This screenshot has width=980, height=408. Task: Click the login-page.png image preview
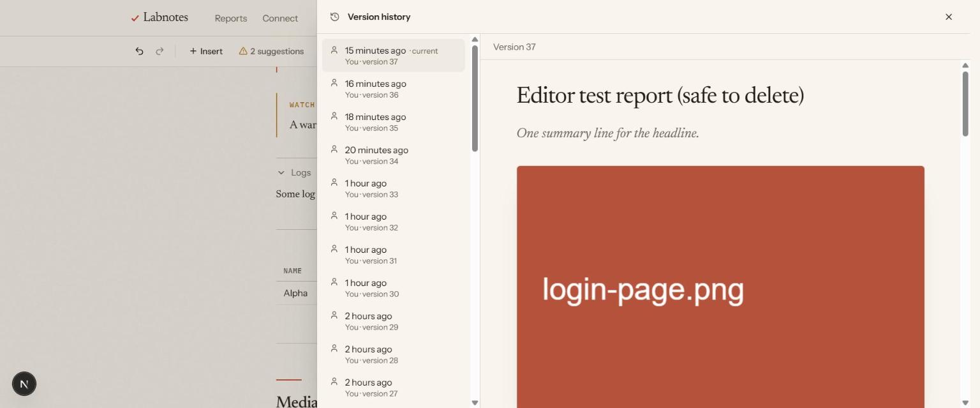point(720,287)
